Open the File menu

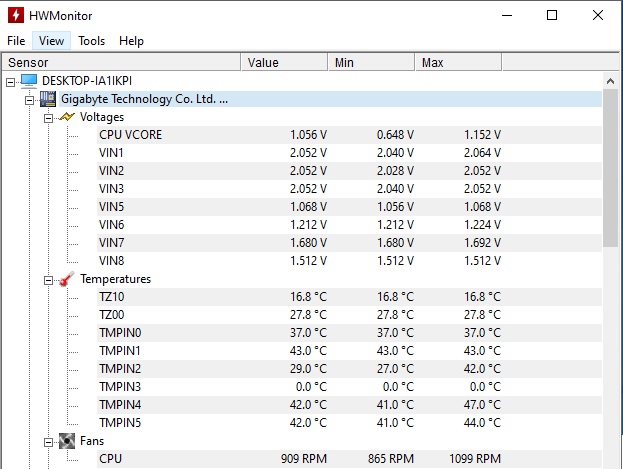[x=16, y=41]
